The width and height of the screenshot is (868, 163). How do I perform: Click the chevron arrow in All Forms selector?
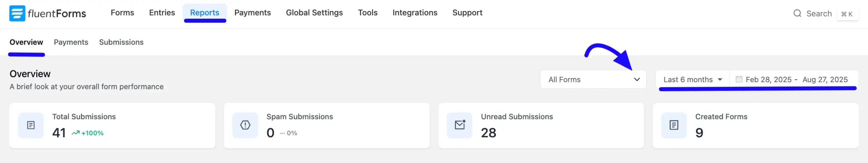point(637,79)
